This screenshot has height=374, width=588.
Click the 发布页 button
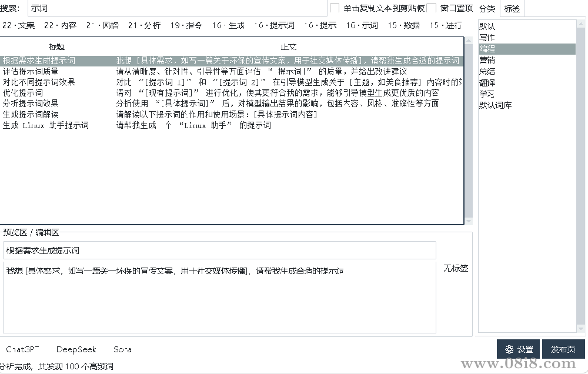tap(563, 349)
